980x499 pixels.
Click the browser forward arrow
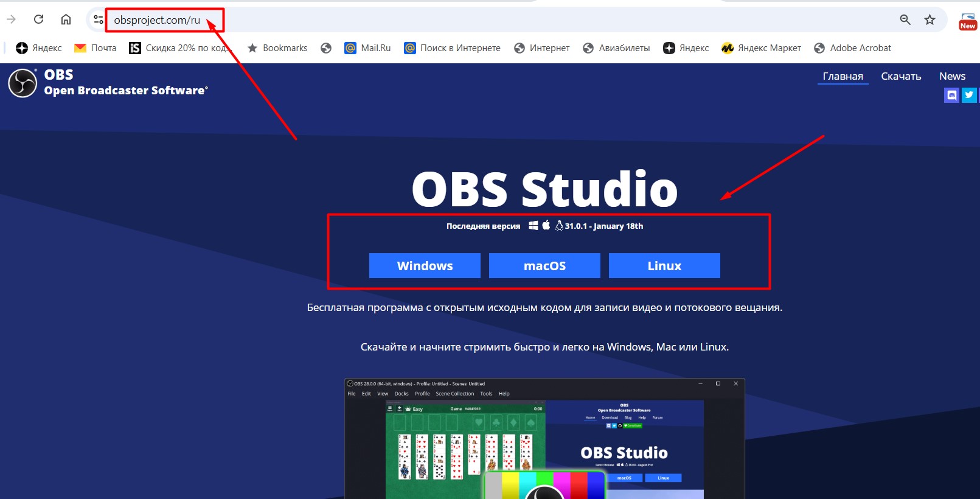pos(11,19)
